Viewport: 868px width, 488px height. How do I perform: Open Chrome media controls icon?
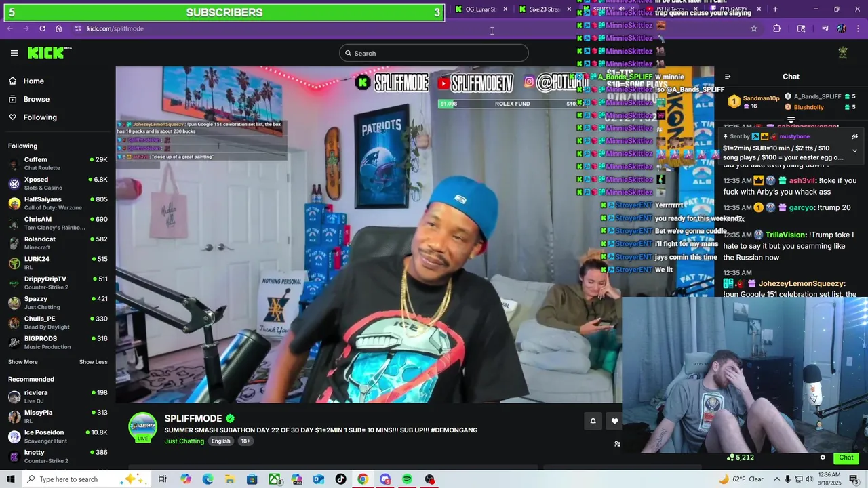pos(825,28)
